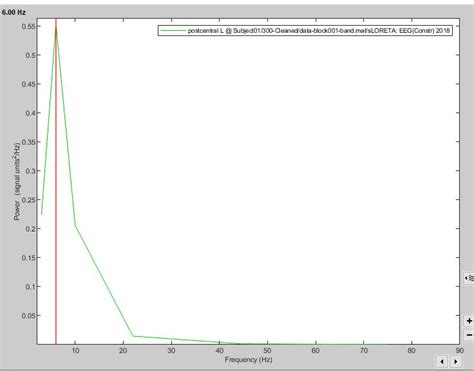The width and height of the screenshot is (474, 371).
Task: Go to next frequency with right arrow
Action: click(455, 361)
